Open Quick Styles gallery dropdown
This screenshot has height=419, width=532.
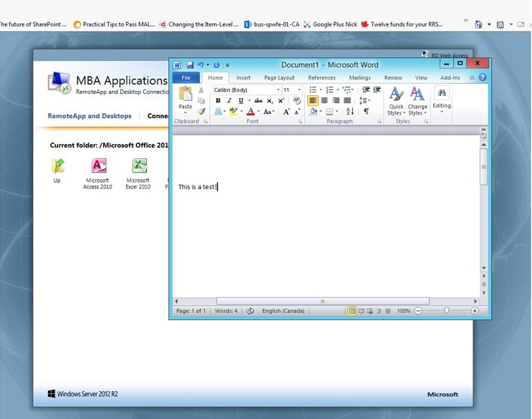coord(396,101)
